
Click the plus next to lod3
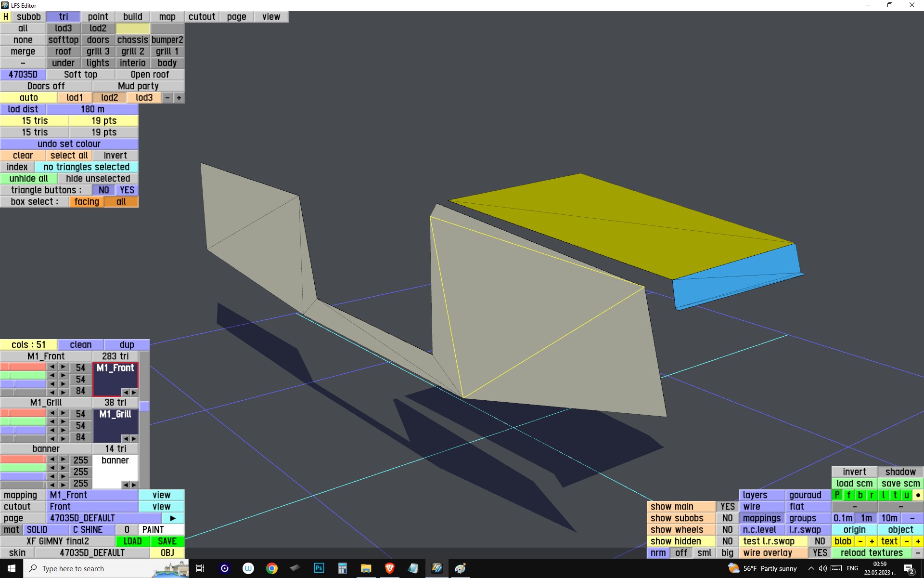[179, 98]
